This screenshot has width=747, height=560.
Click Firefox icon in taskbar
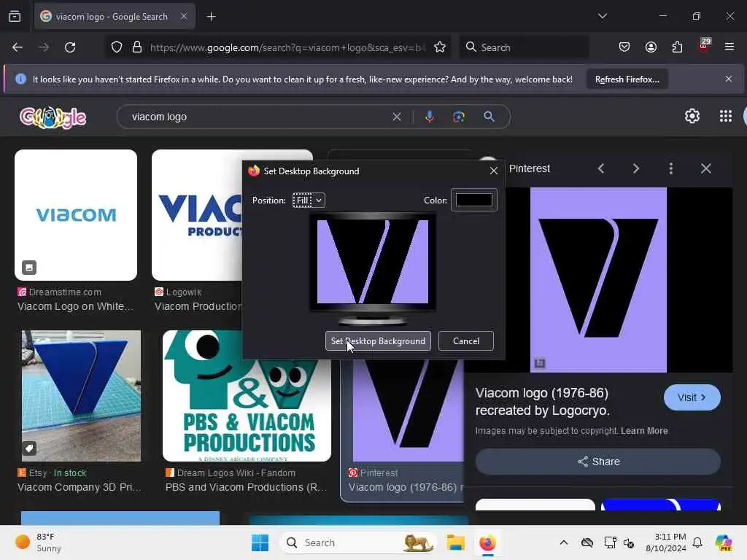pos(487,542)
